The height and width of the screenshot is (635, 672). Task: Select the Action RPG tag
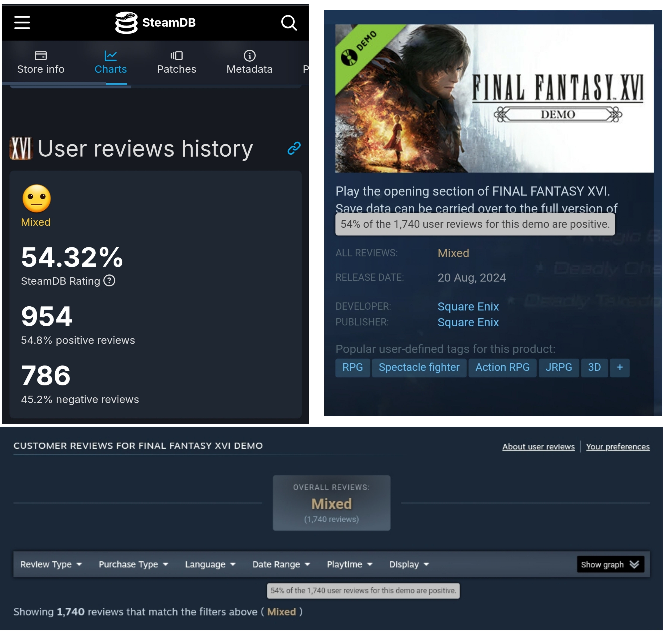click(x=503, y=368)
